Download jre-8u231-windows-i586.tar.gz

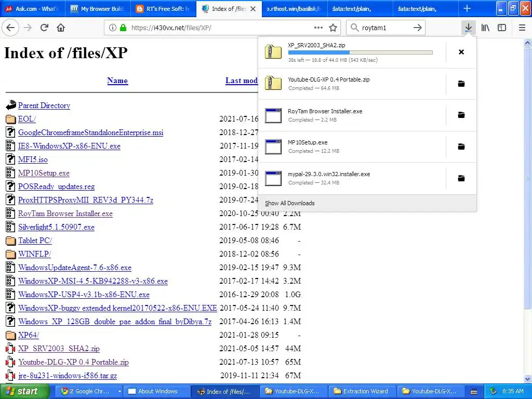68,376
